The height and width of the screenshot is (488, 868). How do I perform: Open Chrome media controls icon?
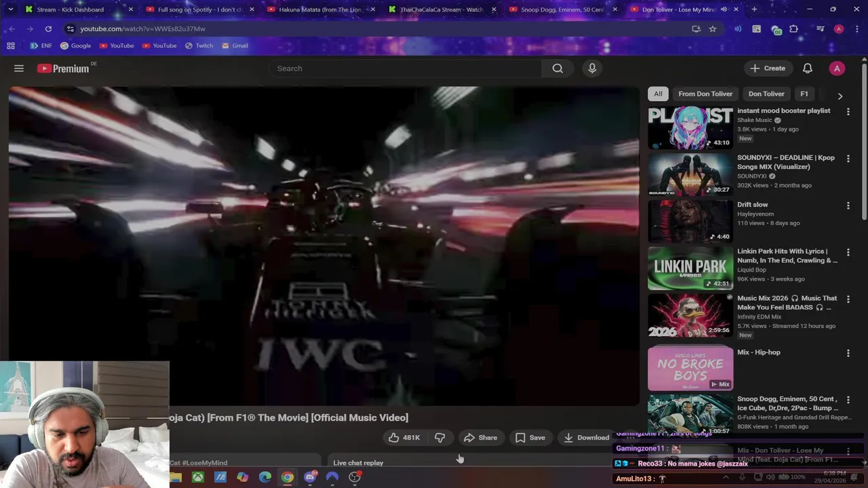click(x=821, y=28)
